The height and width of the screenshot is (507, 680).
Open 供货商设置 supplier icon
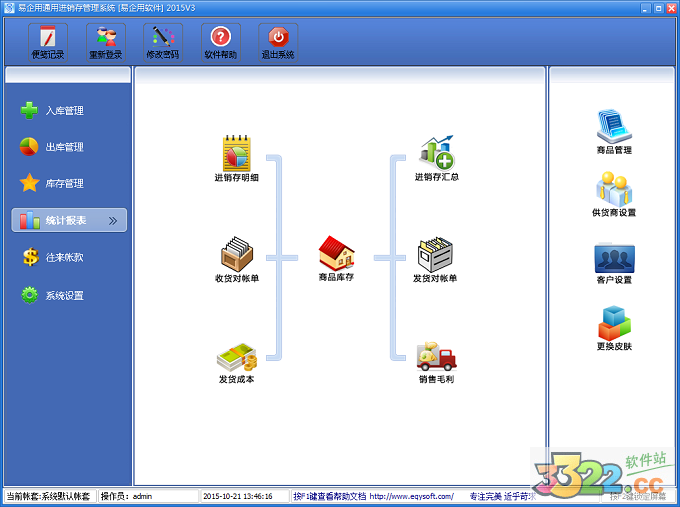coord(614,194)
